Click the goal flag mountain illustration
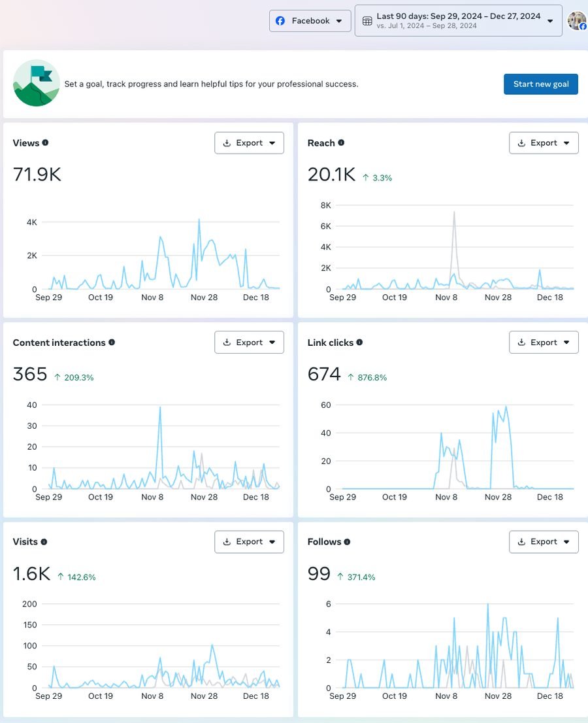The width and height of the screenshot is (588, 723). [x=37, y=83]
